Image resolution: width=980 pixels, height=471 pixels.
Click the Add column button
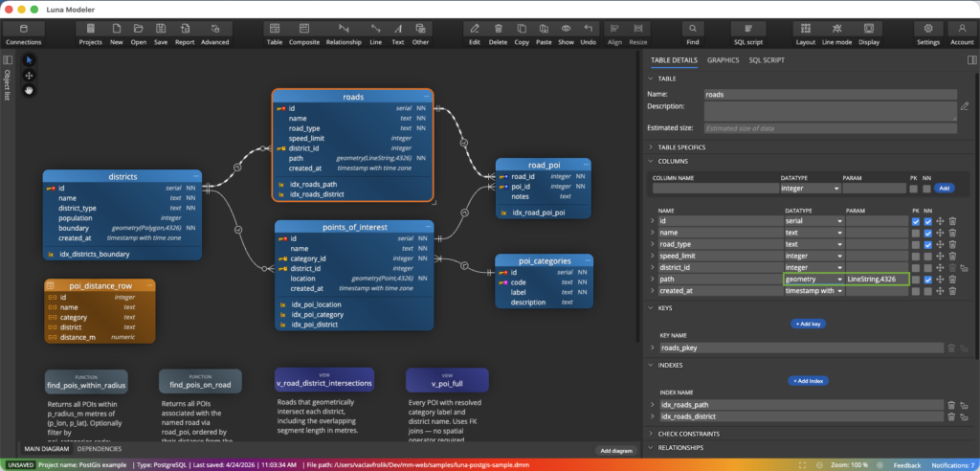click(944, 189)
